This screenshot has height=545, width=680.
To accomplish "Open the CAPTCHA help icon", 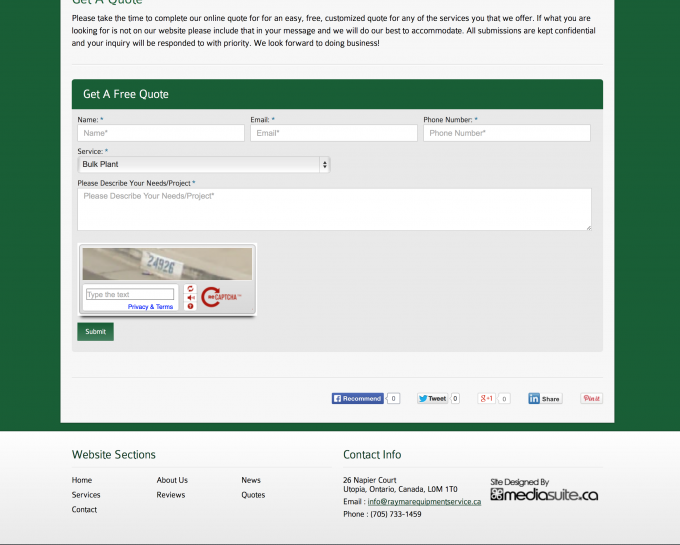I will (x=190, y=306).
